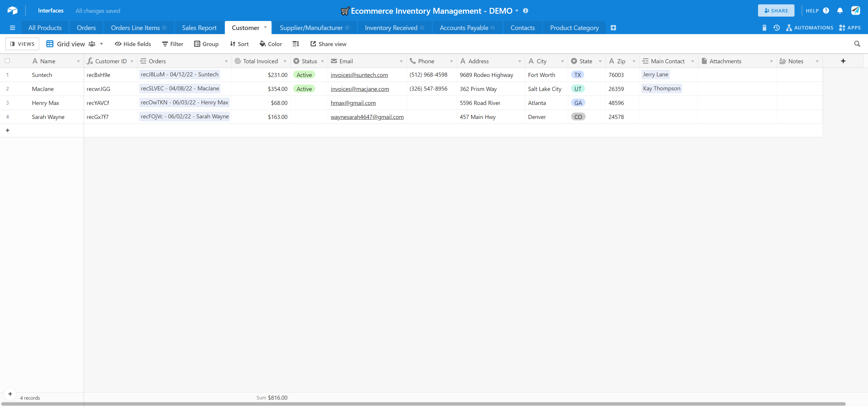Screen dimensions: 868x407
Task: Open Total Invoiced column dropdown arrow
Action: point(285,61)
